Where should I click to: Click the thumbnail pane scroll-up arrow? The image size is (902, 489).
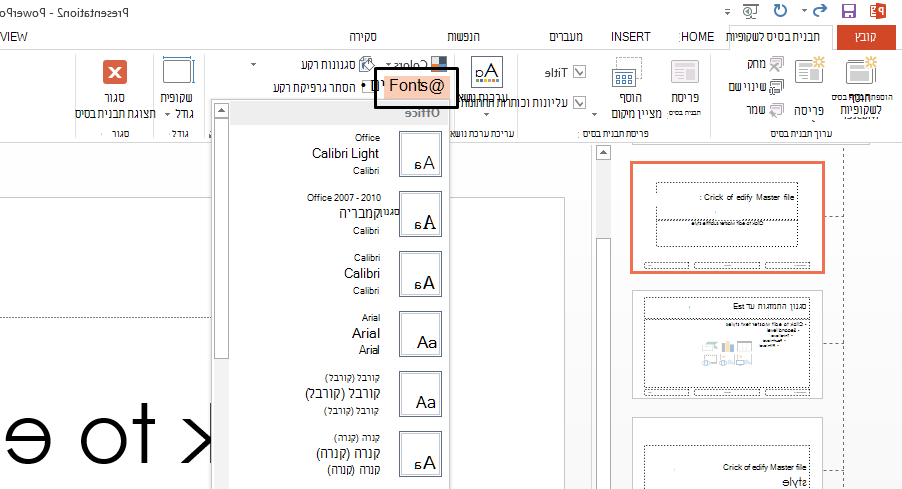603,152
